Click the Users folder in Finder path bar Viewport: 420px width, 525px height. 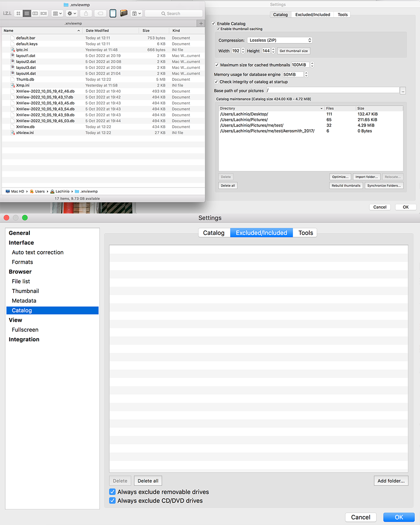[37, 192]
